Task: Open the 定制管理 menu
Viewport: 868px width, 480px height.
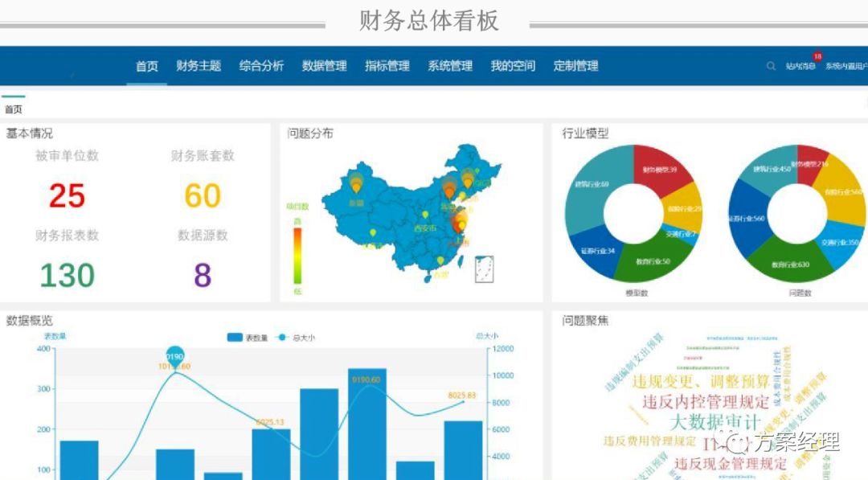Action: (575, 66)
